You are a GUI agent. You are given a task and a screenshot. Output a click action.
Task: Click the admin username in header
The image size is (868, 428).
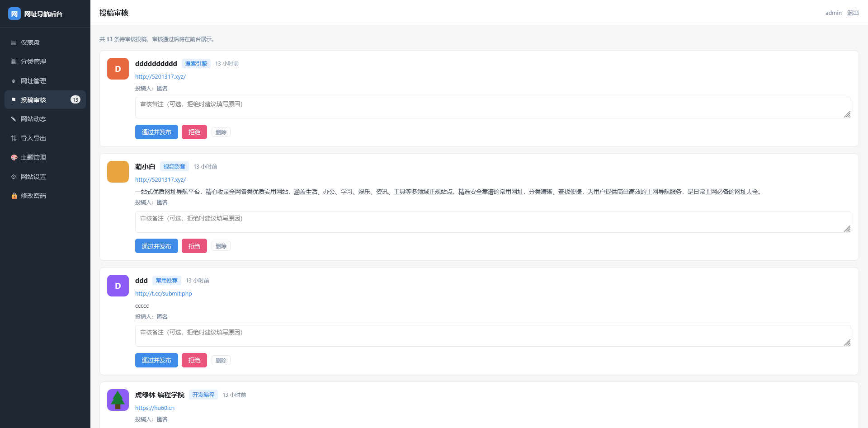[x=833, y=13]
